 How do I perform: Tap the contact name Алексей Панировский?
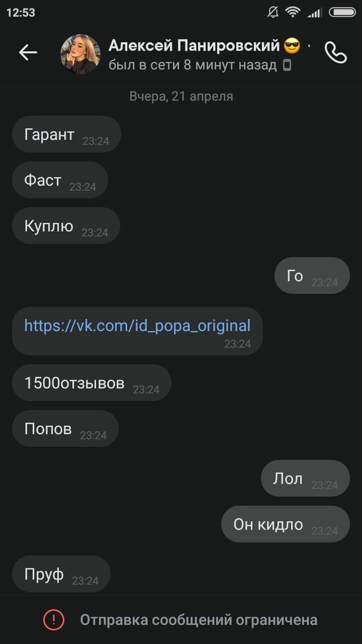pos(194,45)
